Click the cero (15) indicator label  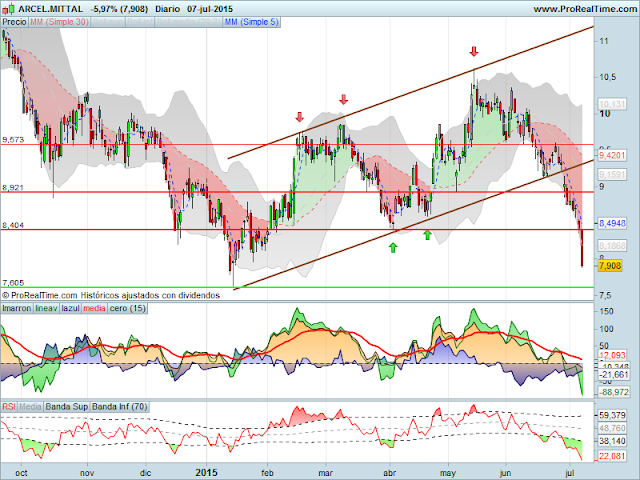(127, 308)
